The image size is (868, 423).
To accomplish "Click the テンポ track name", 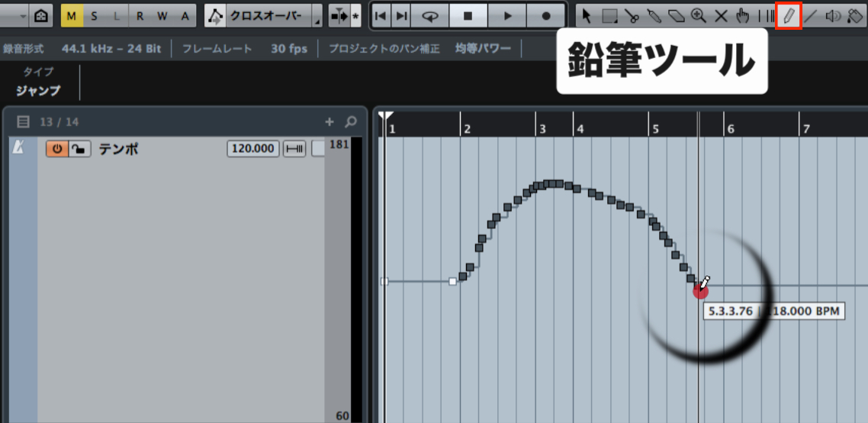I will point(118,149).
